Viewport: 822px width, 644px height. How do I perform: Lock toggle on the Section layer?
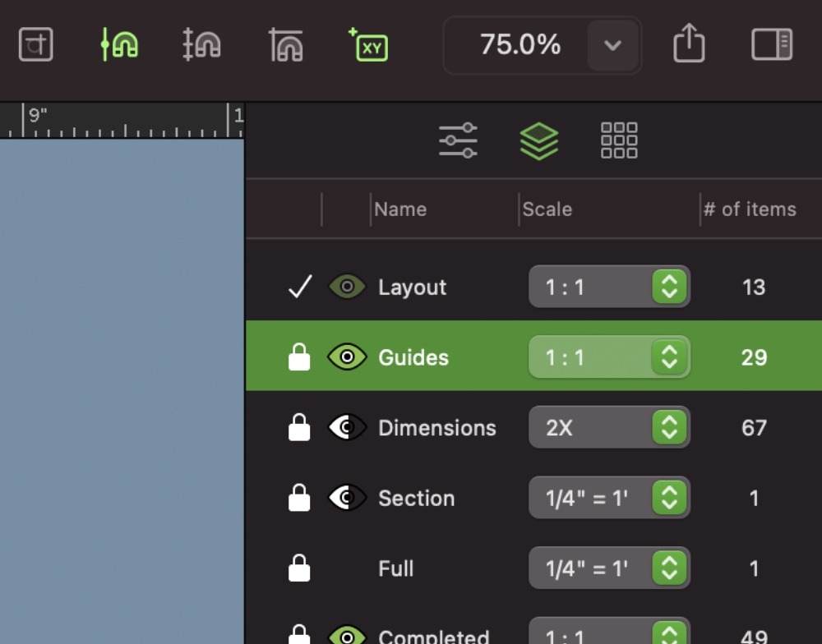(298, 498)
